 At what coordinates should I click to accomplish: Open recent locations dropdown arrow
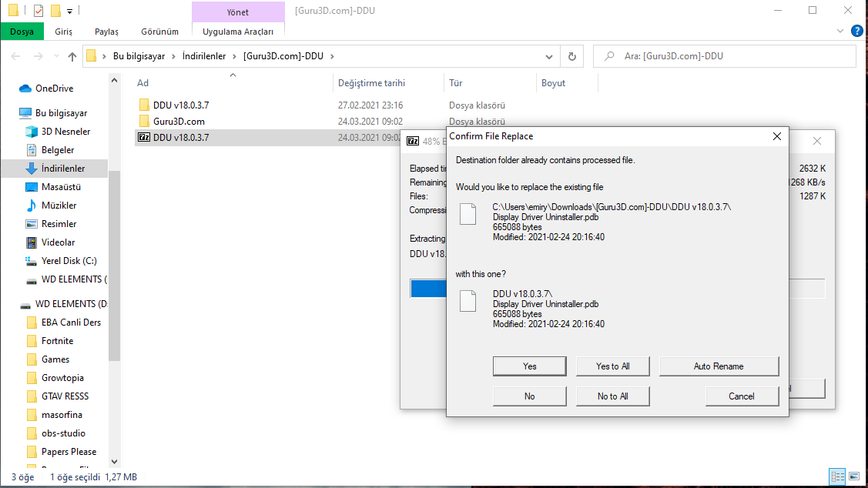(x=56, y=56)
